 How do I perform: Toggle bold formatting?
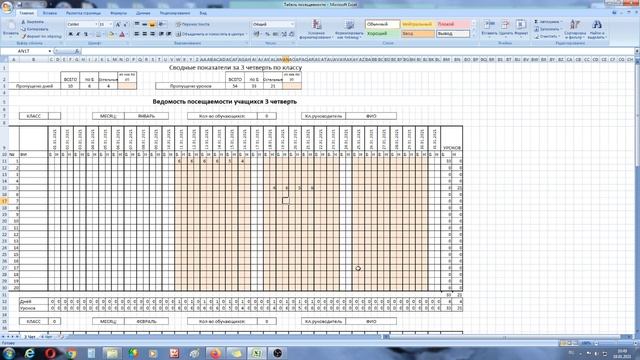(x=70, y=34)
